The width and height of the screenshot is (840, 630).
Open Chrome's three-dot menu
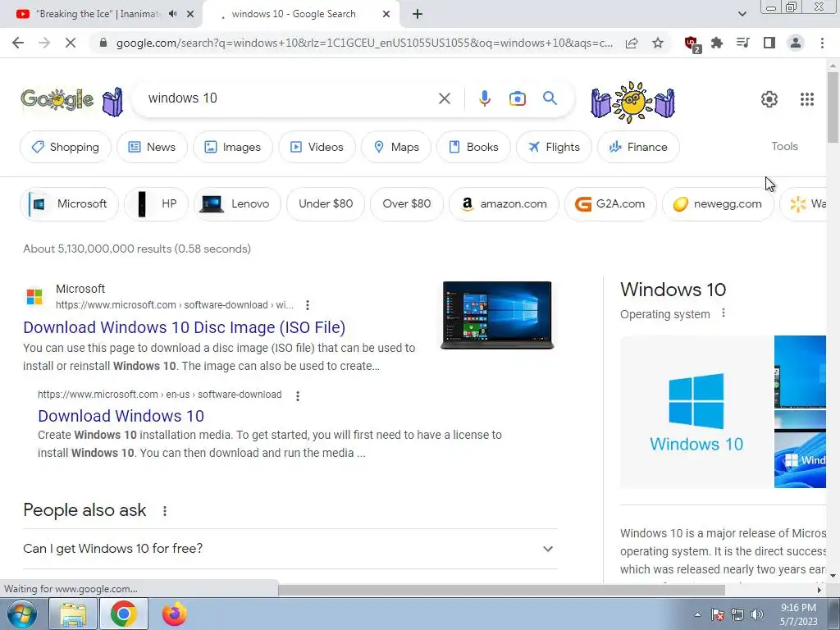[822, 43]
